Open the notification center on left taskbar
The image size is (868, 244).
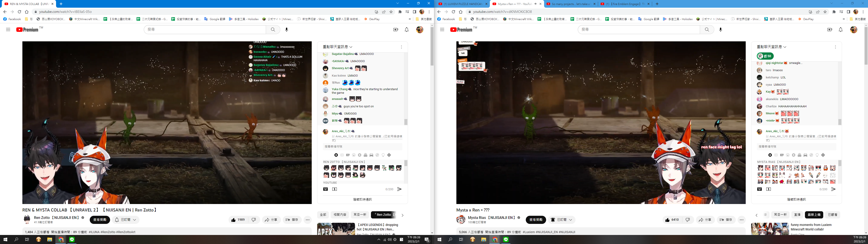[427, 240]
